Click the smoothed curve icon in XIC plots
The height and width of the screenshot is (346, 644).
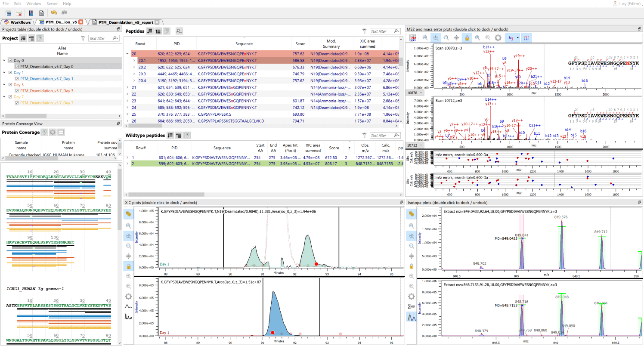coord(128,306)
